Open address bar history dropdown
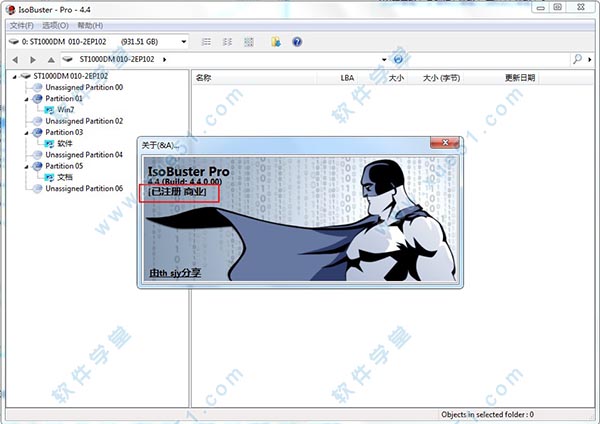The height and width of the screenshot is (424, 600). (384, 59)
